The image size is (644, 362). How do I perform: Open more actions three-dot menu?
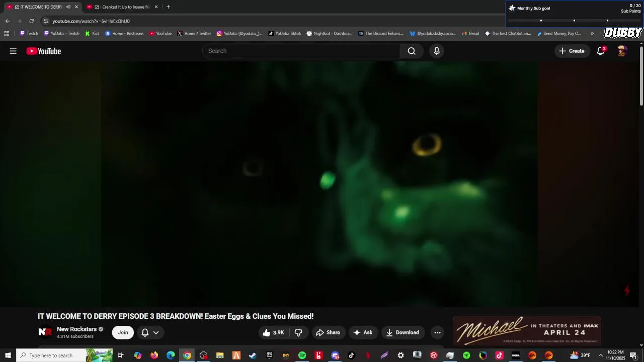coord(437,332)
